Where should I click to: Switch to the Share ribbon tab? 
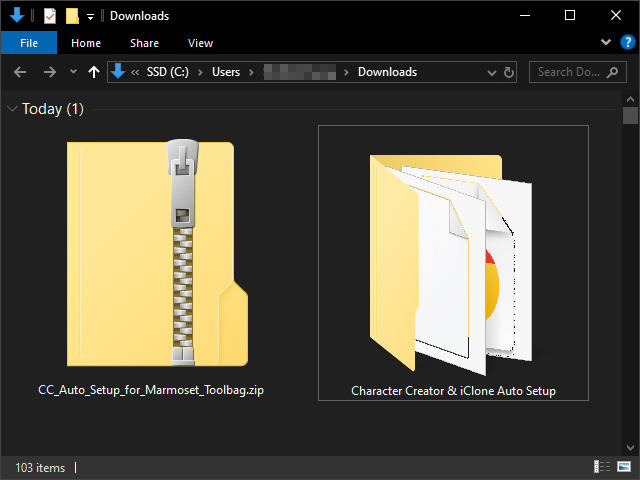point(144,43)
